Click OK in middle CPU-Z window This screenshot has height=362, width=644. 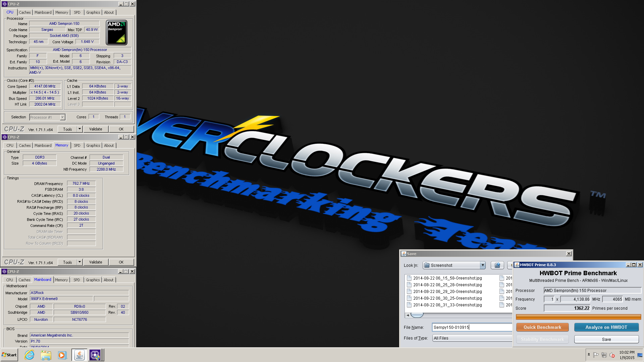[121, 262]
